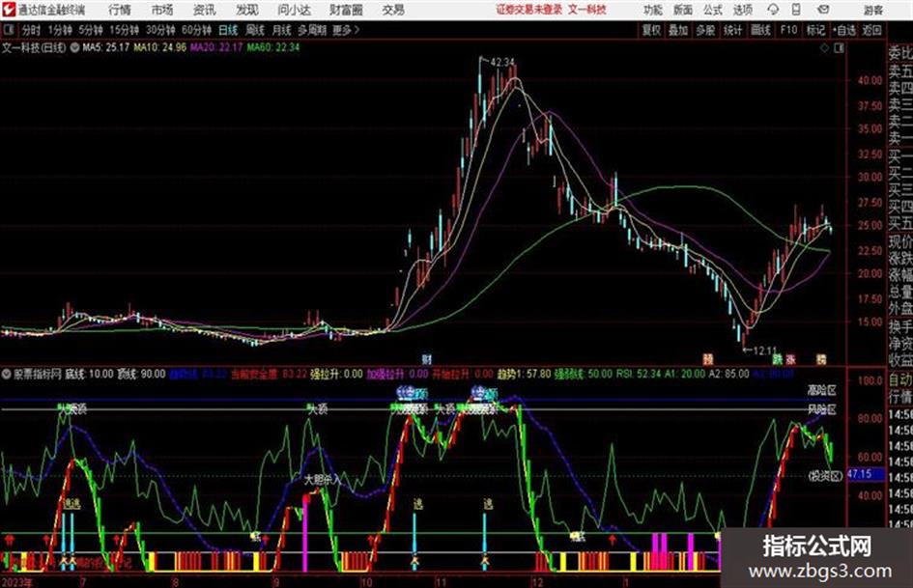Screen dimensions: 913x588
Task: Click the 12.11 low price label
Action: pyautogui.click(x=765, y=350)
